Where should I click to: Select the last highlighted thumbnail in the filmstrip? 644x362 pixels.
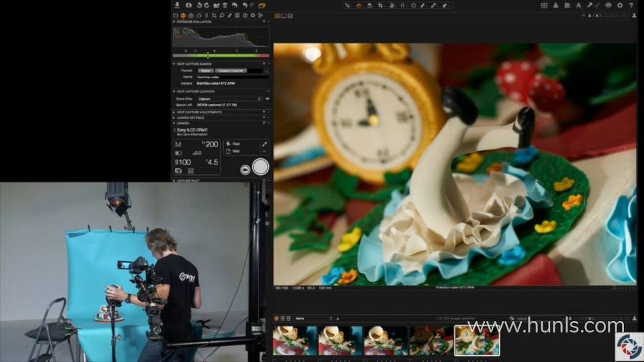pyautogui.click(x=477, y=341)
